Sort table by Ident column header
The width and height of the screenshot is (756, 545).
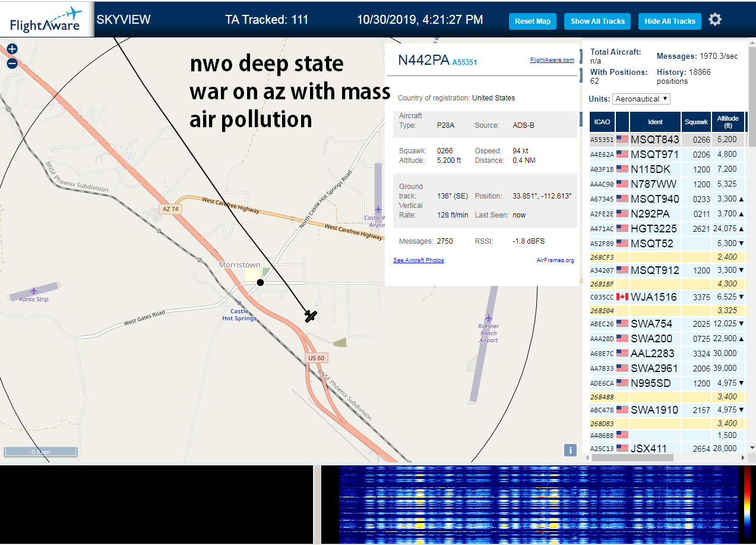pyautogui.click(x=655, y=122)
